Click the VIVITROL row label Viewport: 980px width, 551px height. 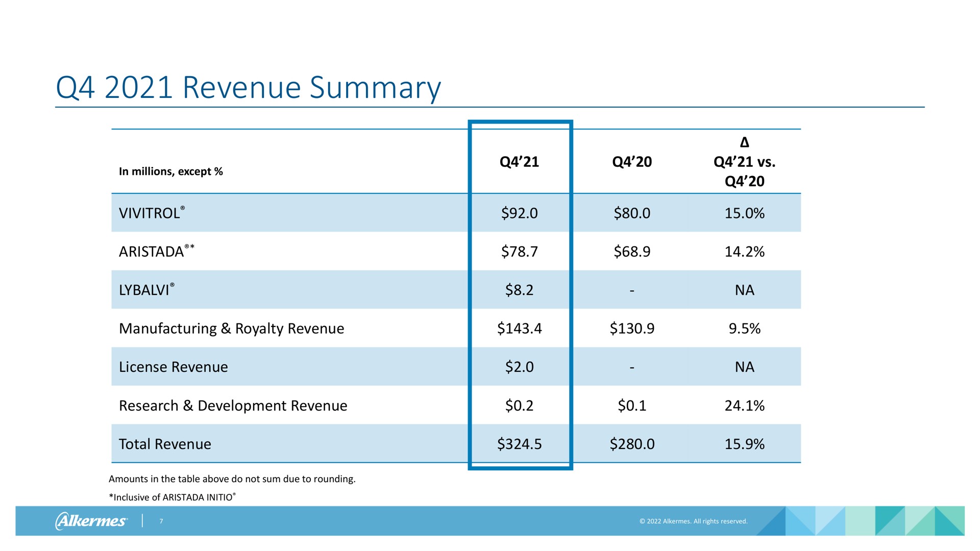pyautogui.click(x=152, y=213)
